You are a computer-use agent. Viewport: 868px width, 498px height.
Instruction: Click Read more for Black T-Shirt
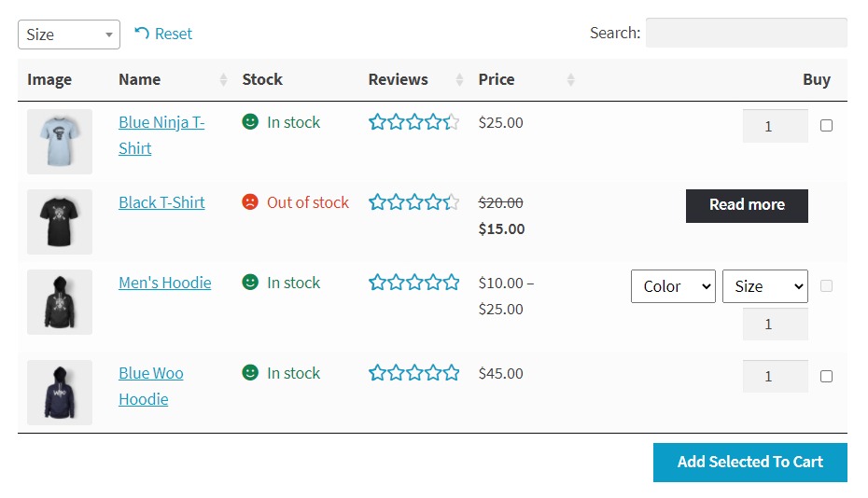747,206
